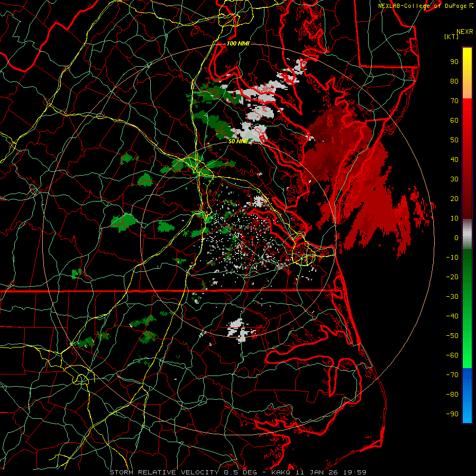Select the 60 value on velocity scale
Image resolution: width=476 pixels, height=476 pixels.
coord(454,121)
